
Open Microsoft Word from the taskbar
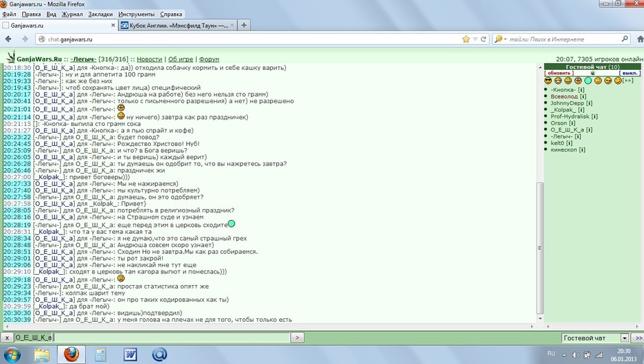tap(130, 354)
